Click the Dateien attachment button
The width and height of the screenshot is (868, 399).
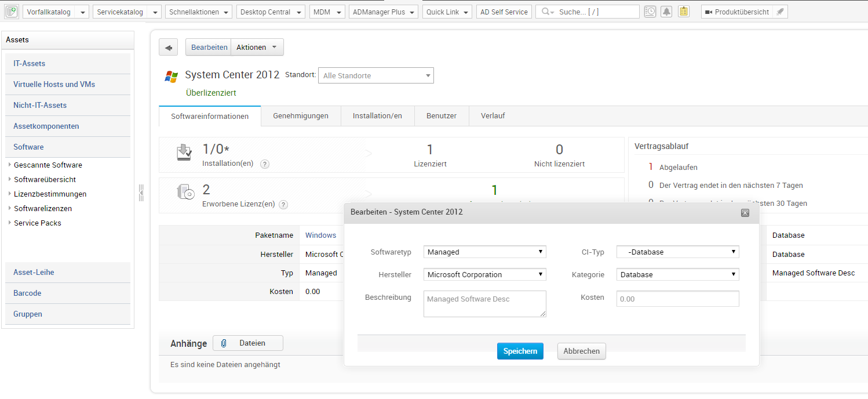pyautogui.click(x=248, y=343)
